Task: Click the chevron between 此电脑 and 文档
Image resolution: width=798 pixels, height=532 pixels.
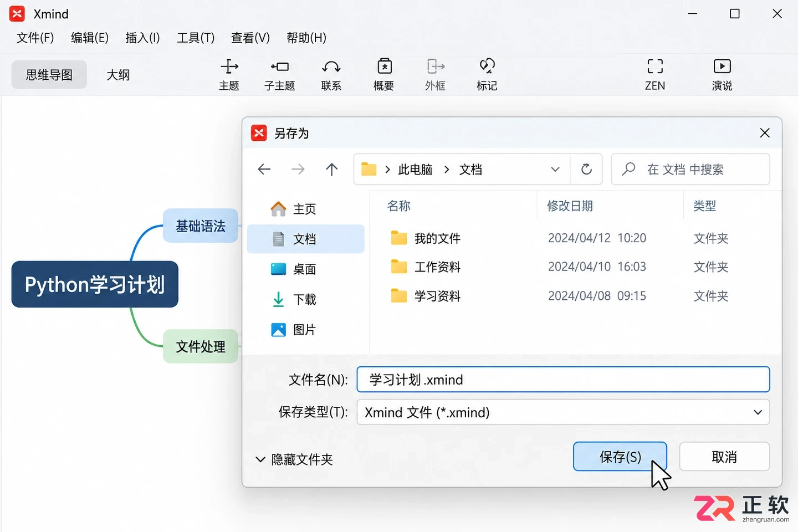Action: pos(447,170)
